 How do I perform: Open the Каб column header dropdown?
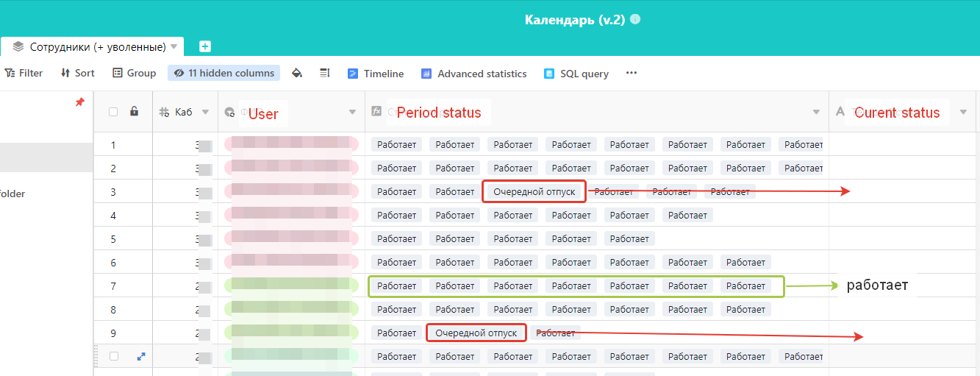(205, 112)
